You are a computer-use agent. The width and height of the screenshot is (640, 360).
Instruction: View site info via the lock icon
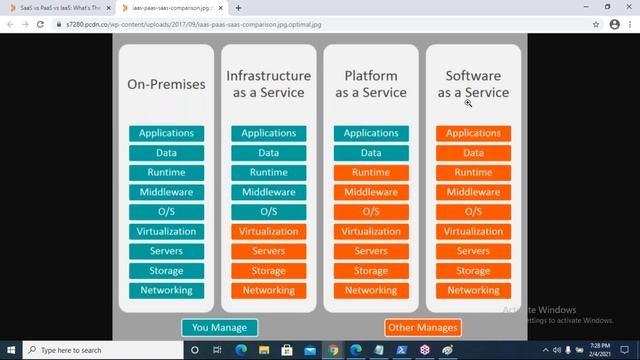point(59,24)
